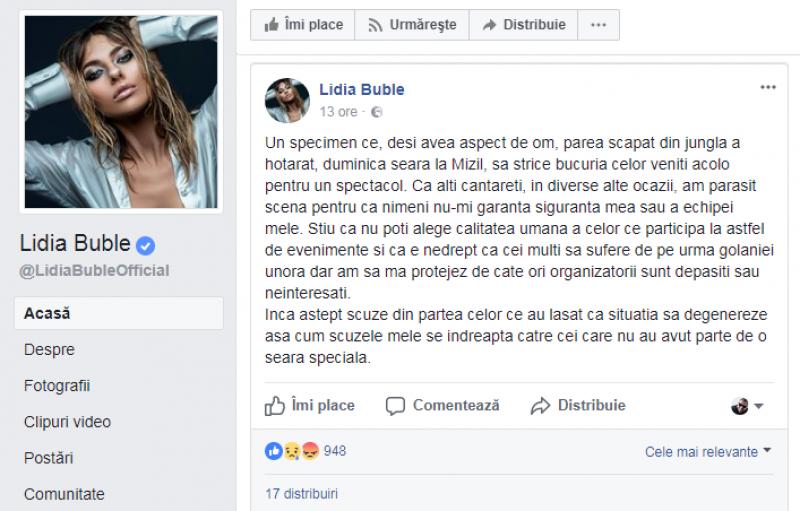
Task: Open the large profile picture
Action: [x=121, y=112]
